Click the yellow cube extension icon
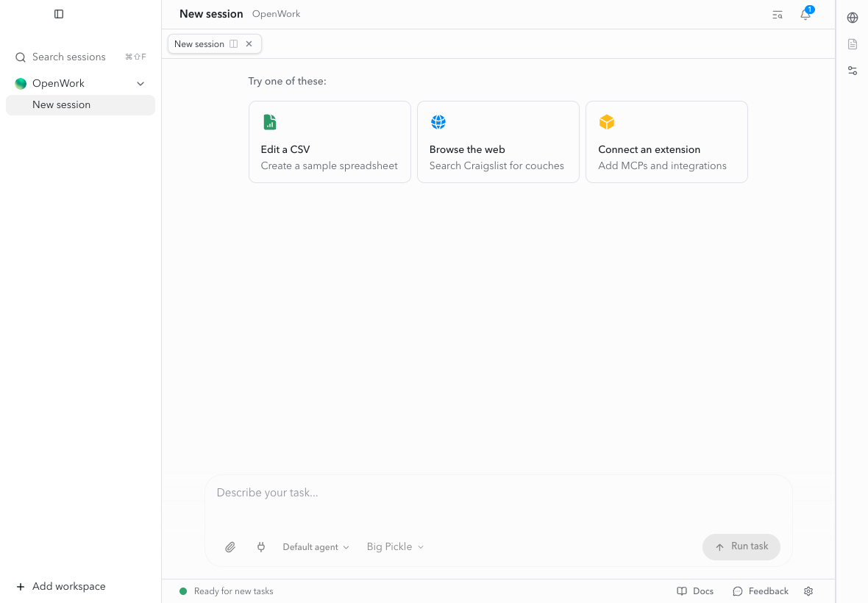The width and height of the screenshot is (868, 603). 607,122
